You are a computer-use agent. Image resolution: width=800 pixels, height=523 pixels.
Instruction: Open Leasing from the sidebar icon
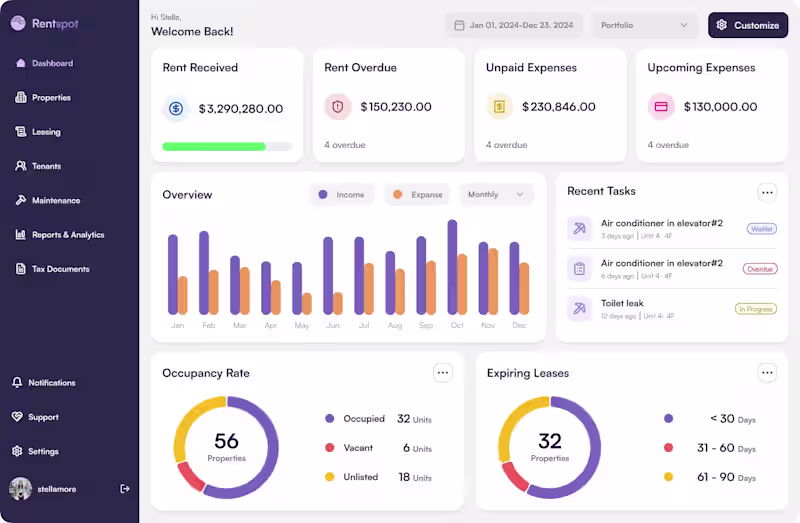pyautogui.click(x=20, y=132)
